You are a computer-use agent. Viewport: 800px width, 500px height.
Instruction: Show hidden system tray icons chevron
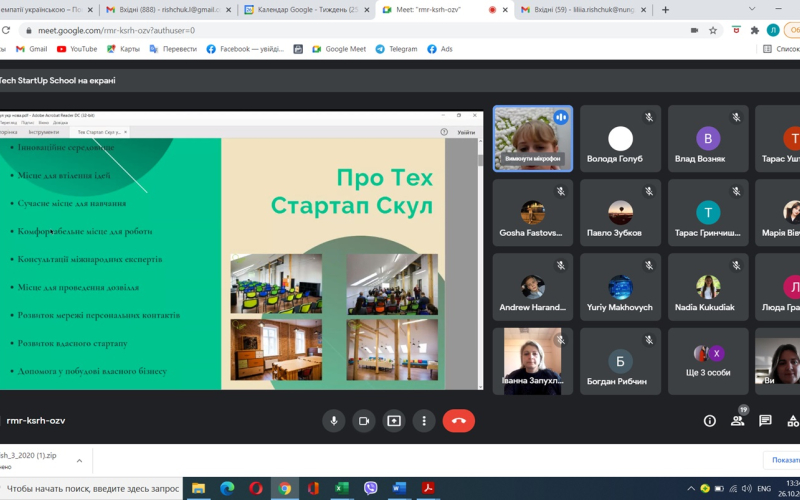[x=691, y=489]
